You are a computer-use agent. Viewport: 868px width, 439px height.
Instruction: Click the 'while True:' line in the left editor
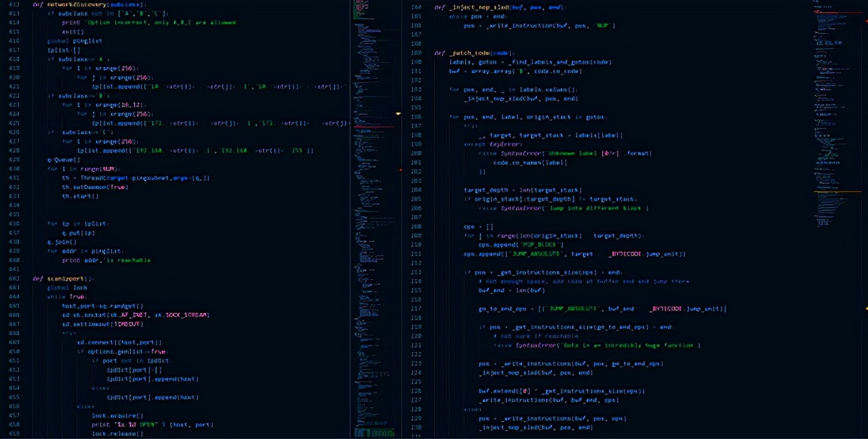pyautogui.click(x=66, y=297)
